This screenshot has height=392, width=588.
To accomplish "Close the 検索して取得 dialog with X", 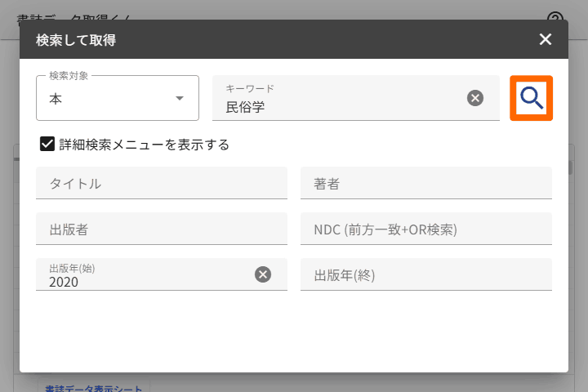I will [546, 39].
